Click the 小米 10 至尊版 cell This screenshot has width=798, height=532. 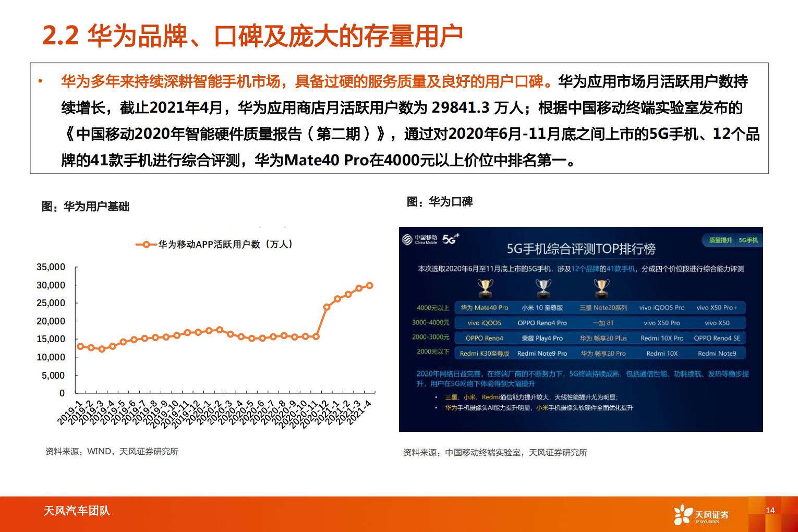pos(542,308)
